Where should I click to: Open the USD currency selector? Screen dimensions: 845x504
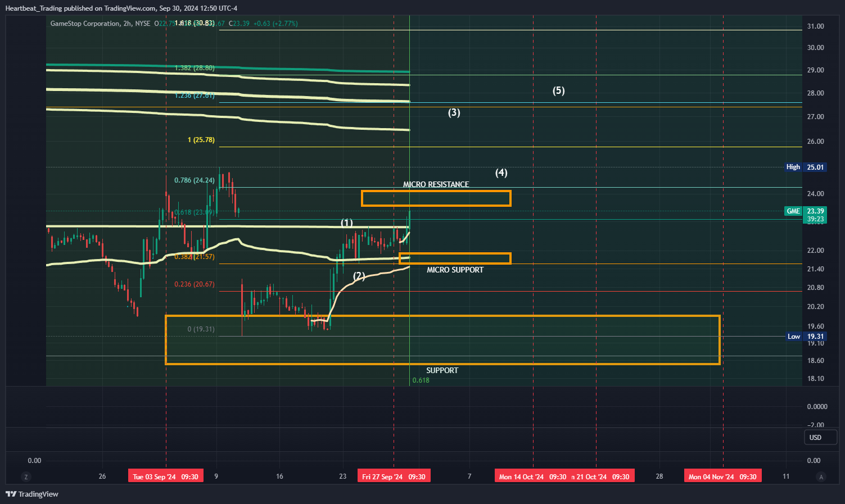coord(820,437)
